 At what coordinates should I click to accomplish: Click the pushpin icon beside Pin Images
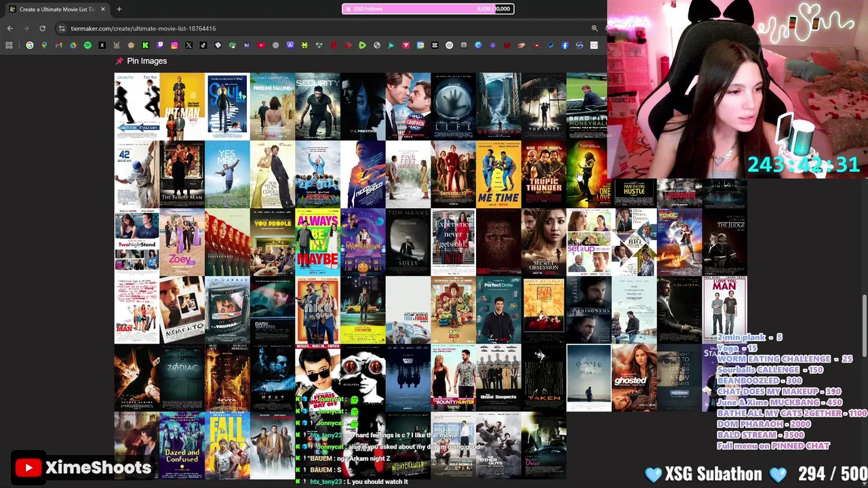tap(119, 61)
